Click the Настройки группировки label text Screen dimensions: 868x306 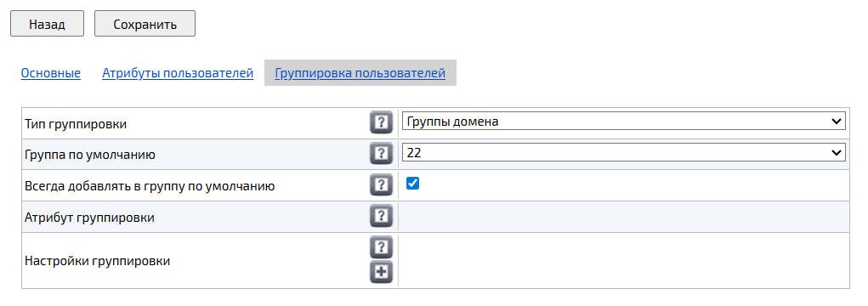tap(98, 261)
